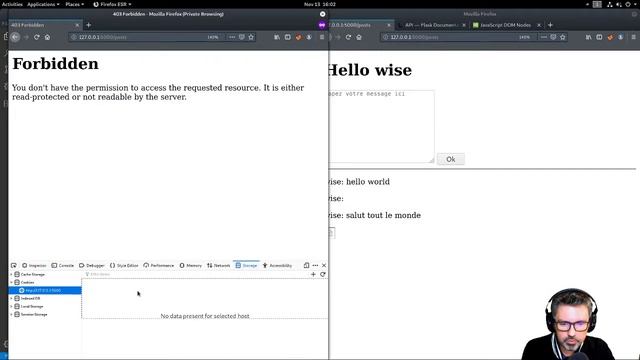Screen dimensions: 640x360
Task: Bookmark the Hello wise page with the star
Action: 563,37
